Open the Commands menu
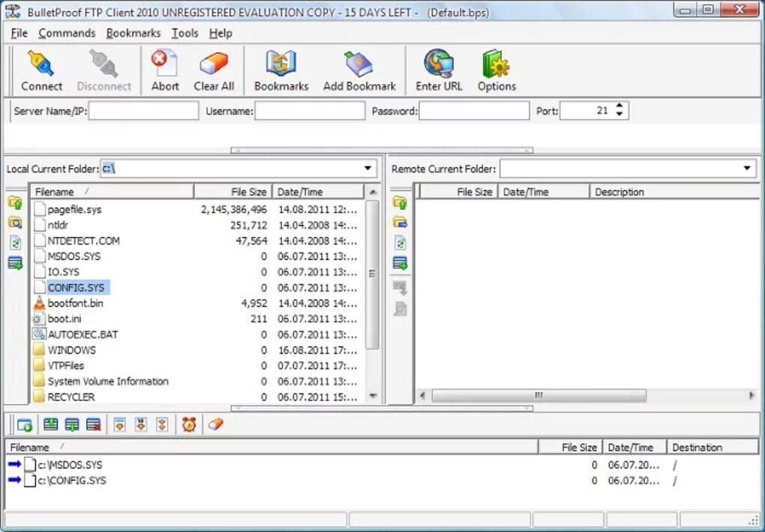 click(67, 33)
